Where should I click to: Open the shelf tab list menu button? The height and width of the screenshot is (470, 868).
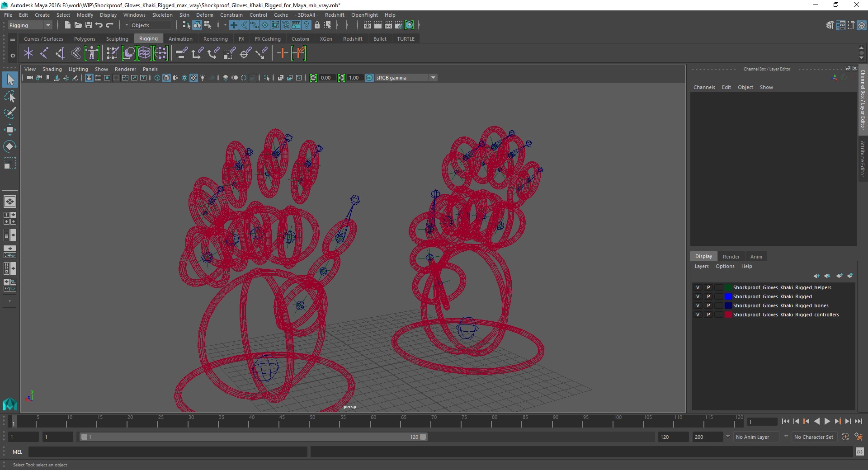tap(13, 39)
